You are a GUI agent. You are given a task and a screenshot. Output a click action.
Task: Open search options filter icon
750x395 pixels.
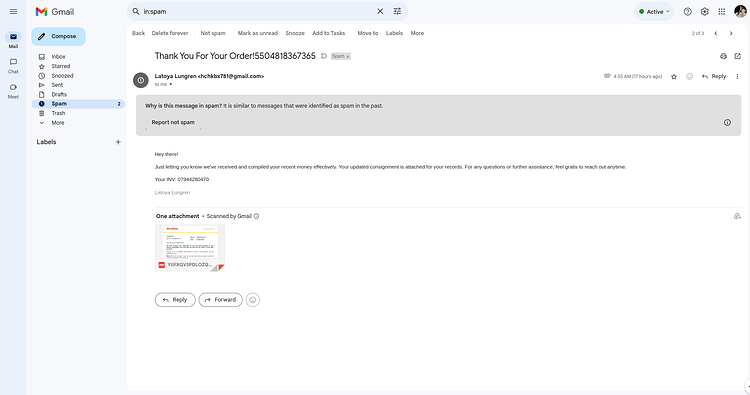coord(397,11)
